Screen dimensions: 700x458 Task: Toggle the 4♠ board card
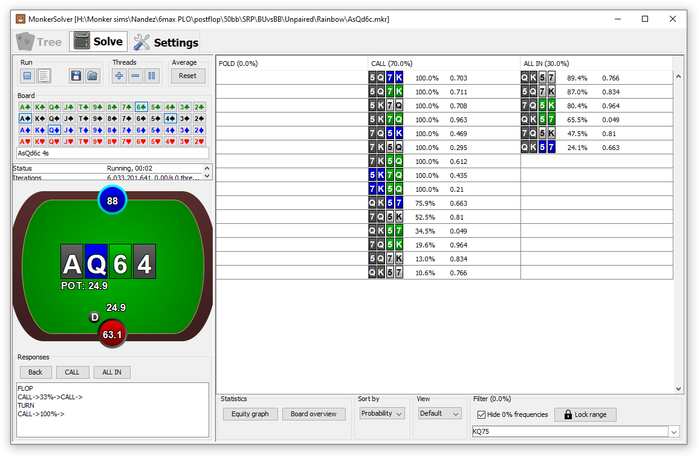tap(170, 119)
